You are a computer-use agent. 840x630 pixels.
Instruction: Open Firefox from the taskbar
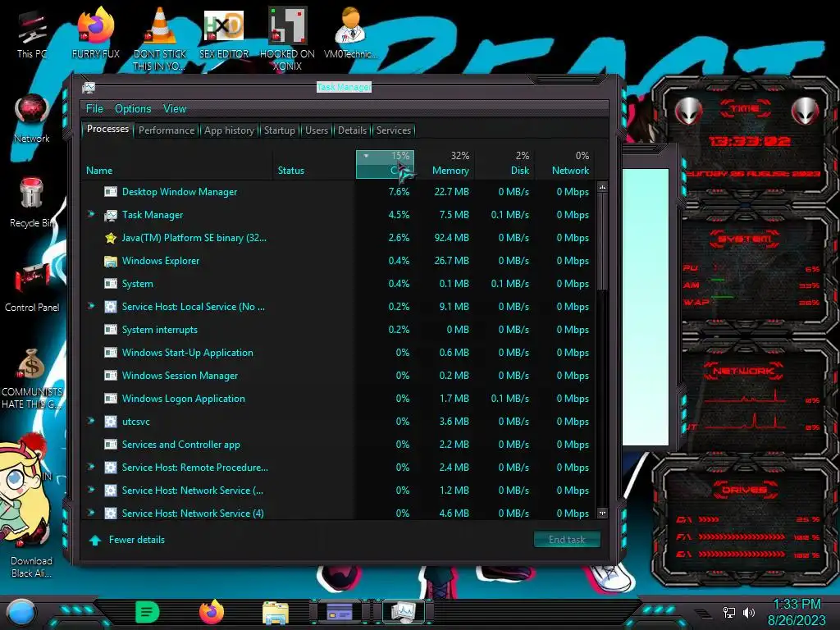[x=212, y=612]
